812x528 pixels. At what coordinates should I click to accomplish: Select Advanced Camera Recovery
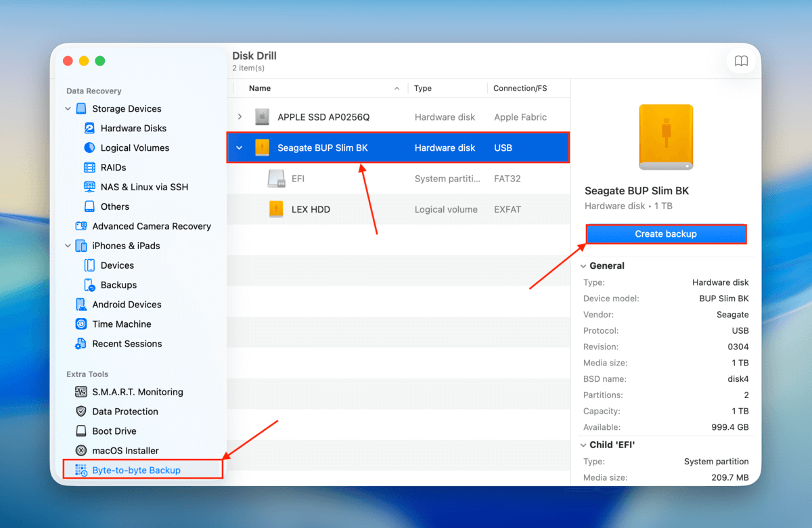point(151,226)
